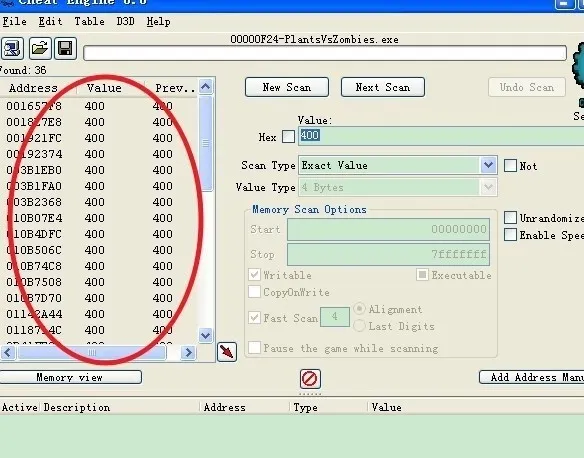Click the Value input field containing 400
The image size is (584, 458).
(x=441, y=136)
